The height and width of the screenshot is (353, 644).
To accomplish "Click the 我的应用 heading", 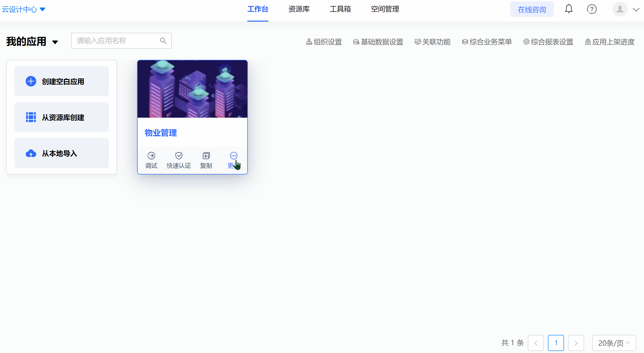I will (x=26, y=41).
